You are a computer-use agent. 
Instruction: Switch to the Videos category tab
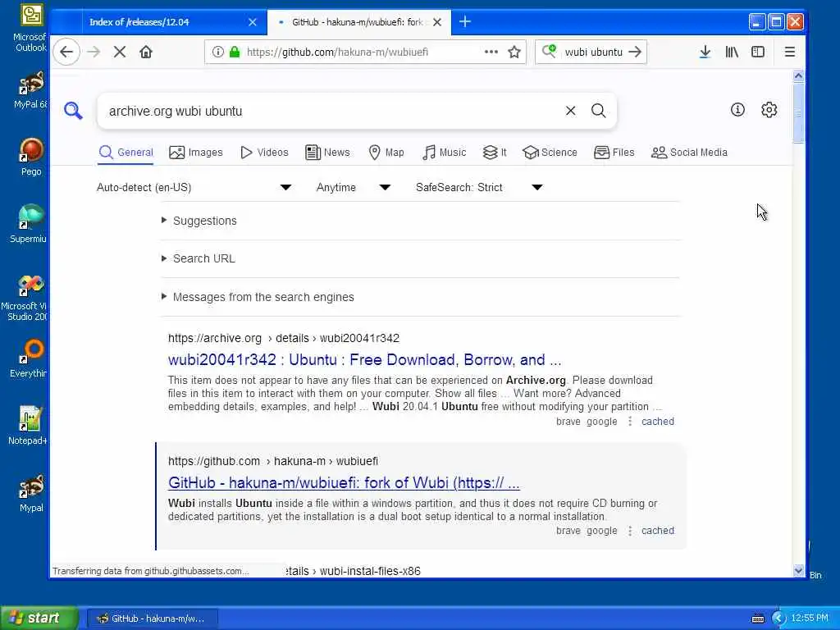coord(265,153)
